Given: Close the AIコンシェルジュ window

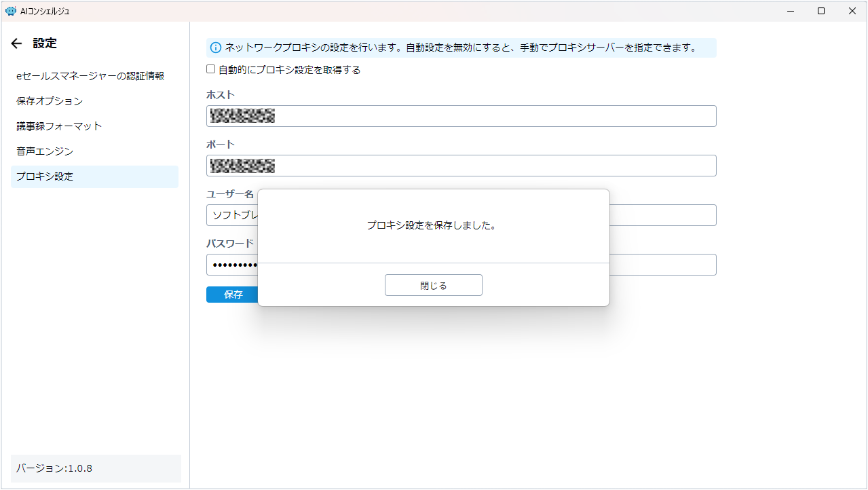Looking at the screenshot, I should 852,11.
